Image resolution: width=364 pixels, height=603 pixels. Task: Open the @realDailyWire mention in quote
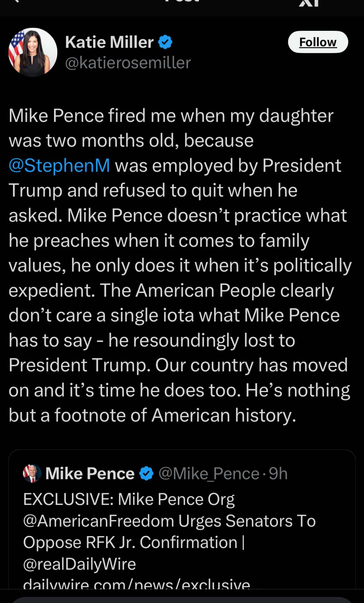pos(80,564)
